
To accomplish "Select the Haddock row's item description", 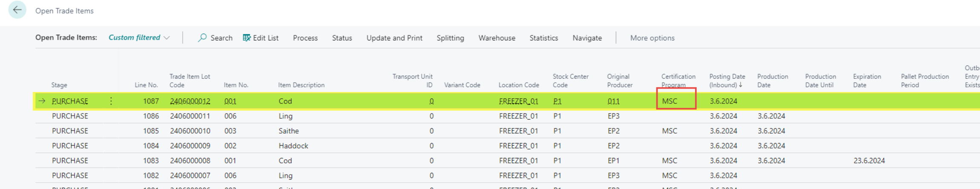I will pyautogui.click(x=293, y=146).
